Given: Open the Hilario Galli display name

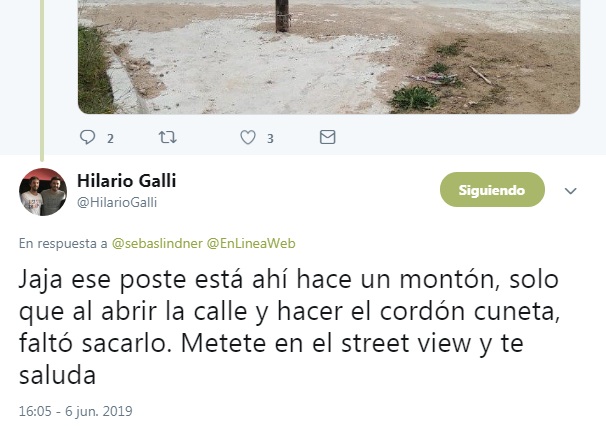Looking at the screenshot, I should coord(126,180).
